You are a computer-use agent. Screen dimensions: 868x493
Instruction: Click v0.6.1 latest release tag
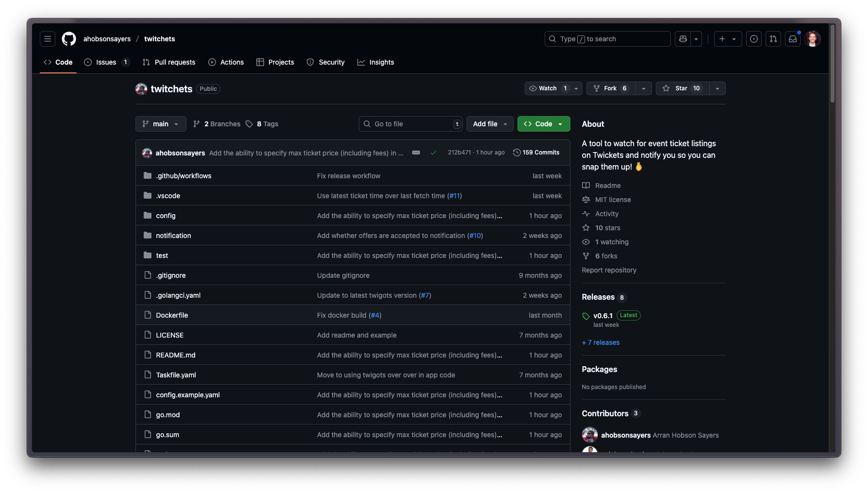603,316
